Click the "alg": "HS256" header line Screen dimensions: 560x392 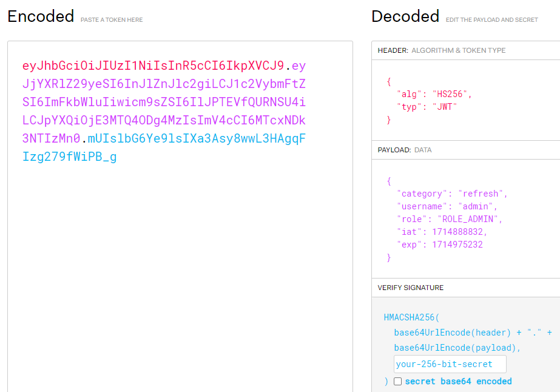[434, 94]
